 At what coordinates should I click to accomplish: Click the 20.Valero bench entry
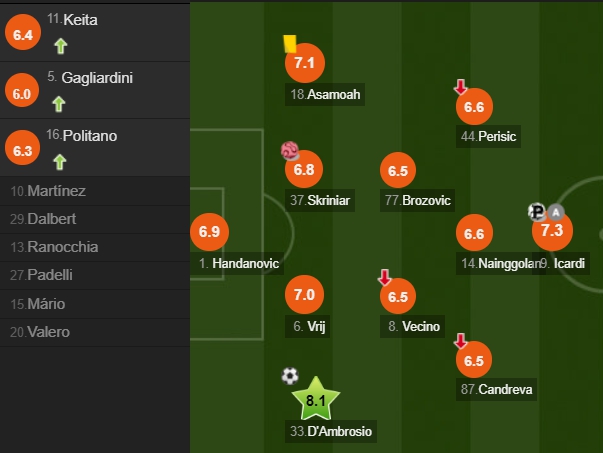pyautogui.click(x=95, y=332)
